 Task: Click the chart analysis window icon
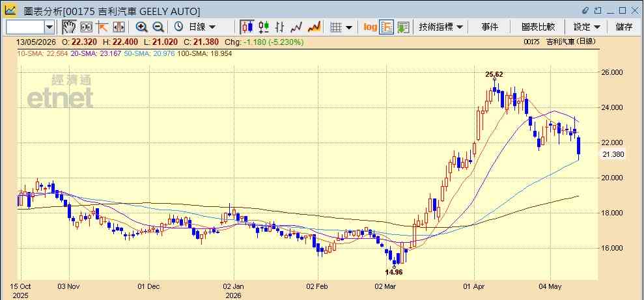click(10, 10)
